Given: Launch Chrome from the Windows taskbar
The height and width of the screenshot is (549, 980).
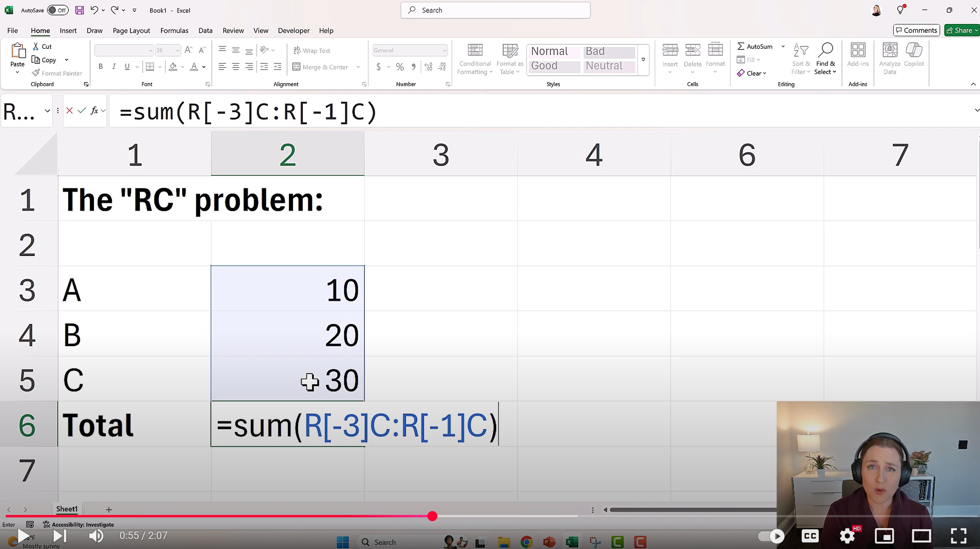Looking at the screenshot, I should 526,542.
